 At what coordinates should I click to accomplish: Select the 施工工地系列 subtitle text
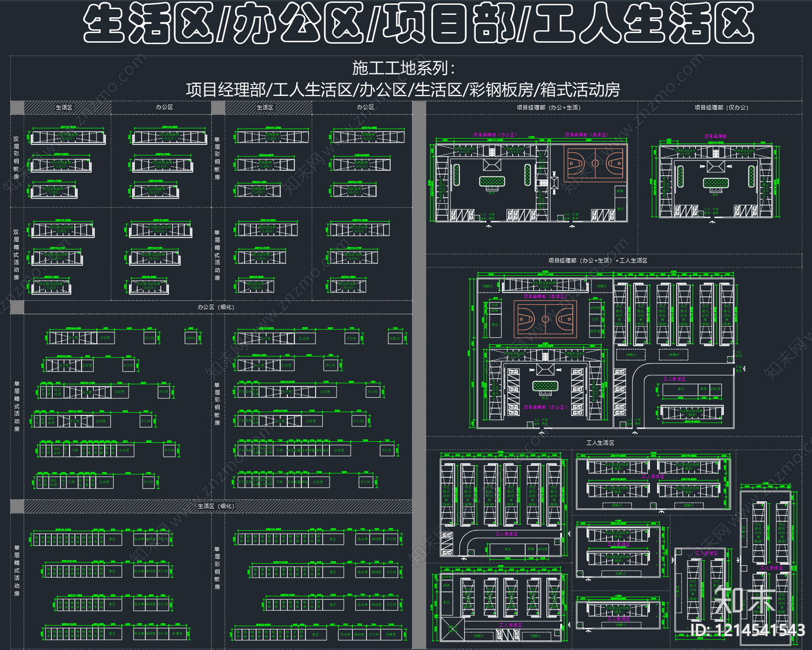(403, 68)
